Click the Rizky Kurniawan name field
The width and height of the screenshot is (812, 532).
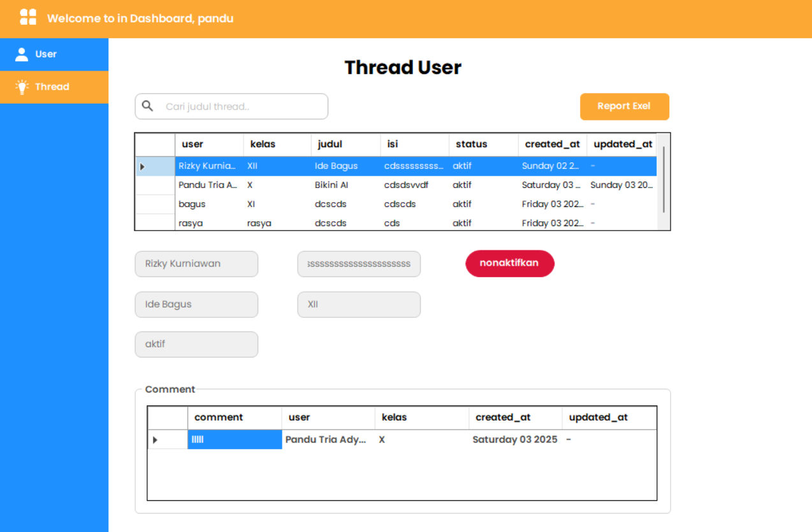click(196, 264)
